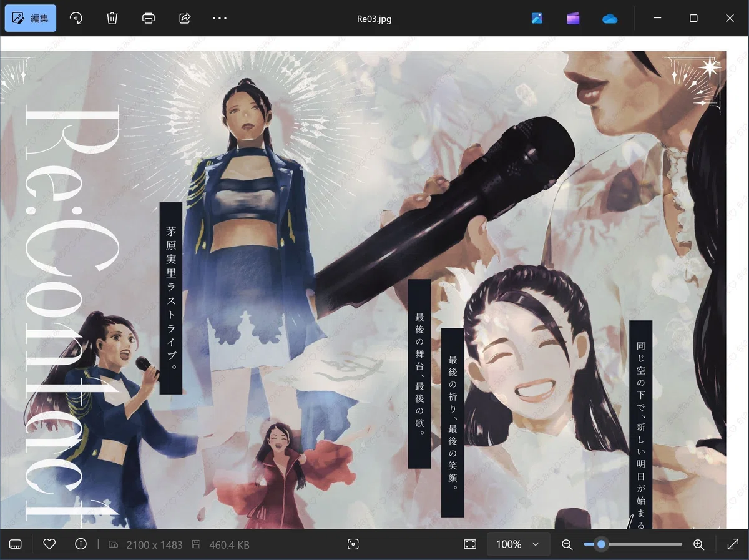Print the image with printer icon
The image size is (749, 560).
click(x=149, y=18)
